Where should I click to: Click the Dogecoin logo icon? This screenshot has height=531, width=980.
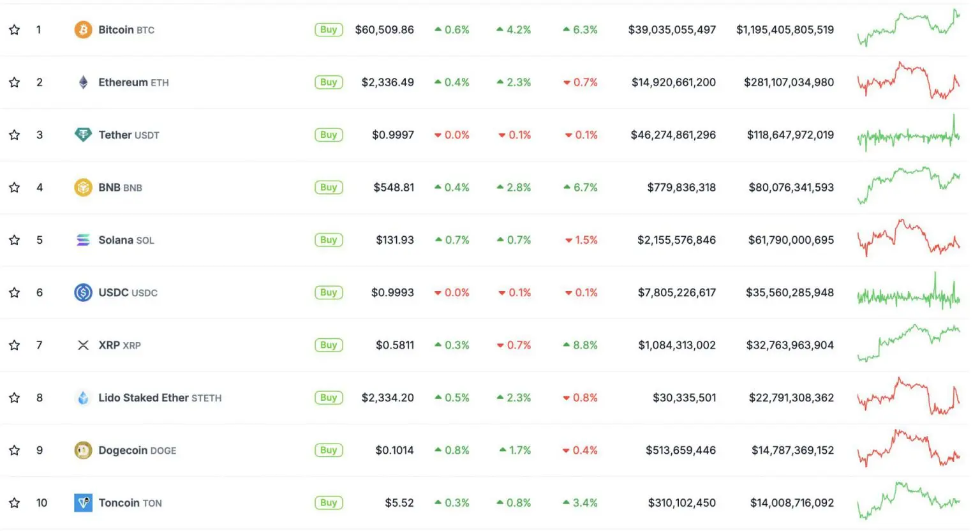[83, 450]
